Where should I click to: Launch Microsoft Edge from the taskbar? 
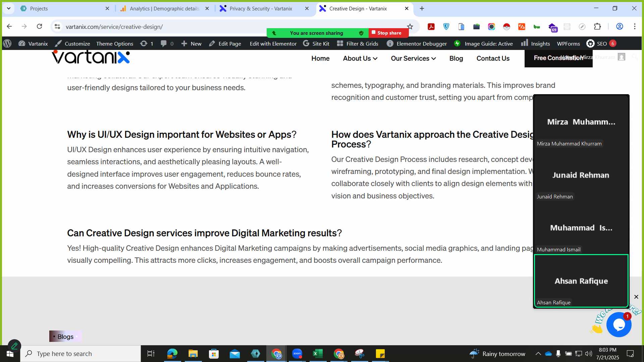pos(172,354)
